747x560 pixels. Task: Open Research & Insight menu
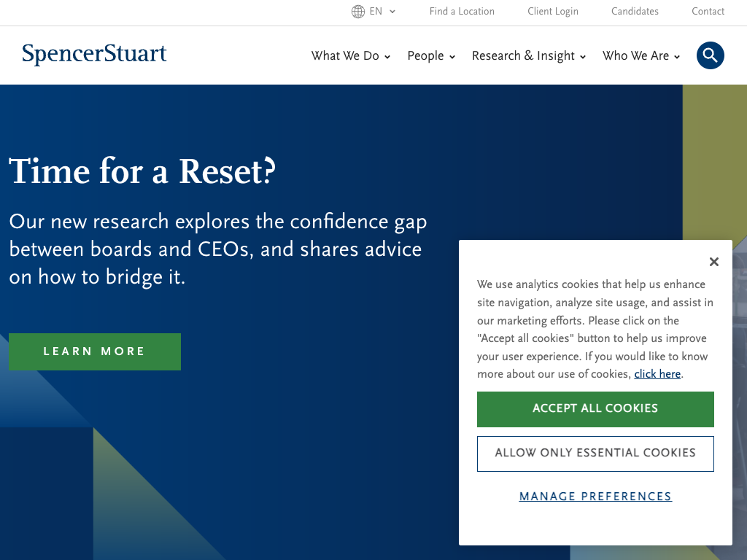[x=529, y=56]
